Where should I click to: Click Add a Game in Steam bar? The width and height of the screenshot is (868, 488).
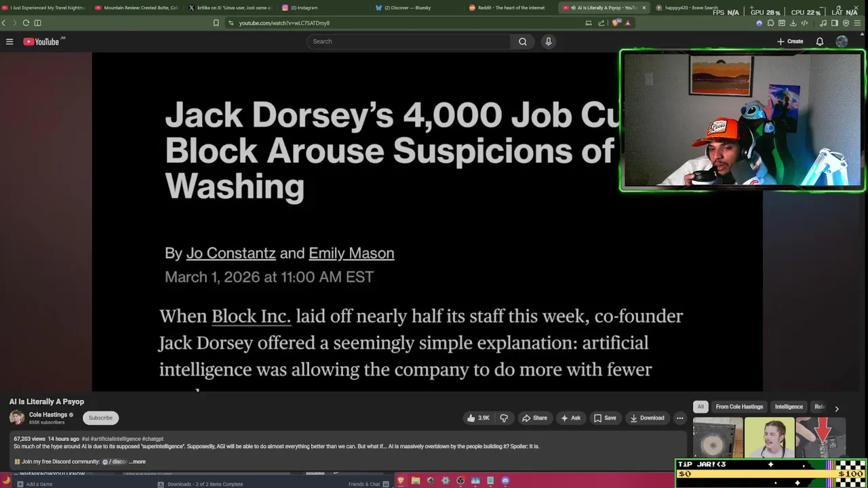[35, 484]
